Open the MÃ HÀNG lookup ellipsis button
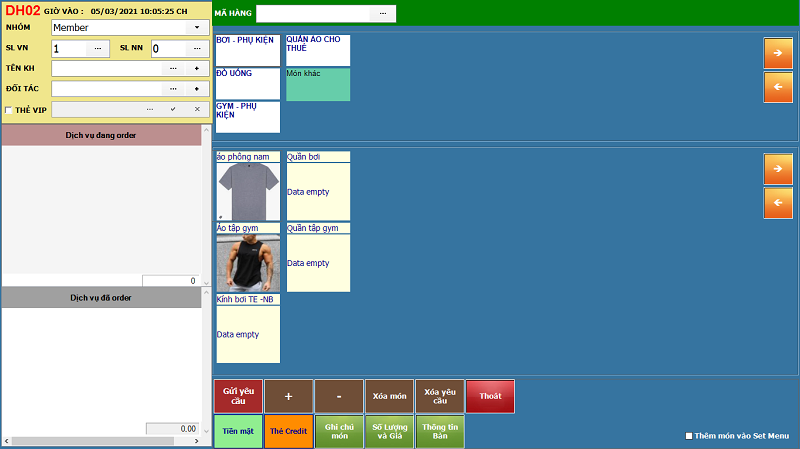 pos(383,14)
